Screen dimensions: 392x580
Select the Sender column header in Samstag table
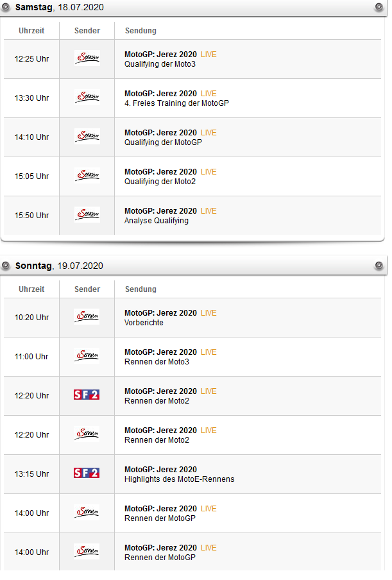point(87,31)
